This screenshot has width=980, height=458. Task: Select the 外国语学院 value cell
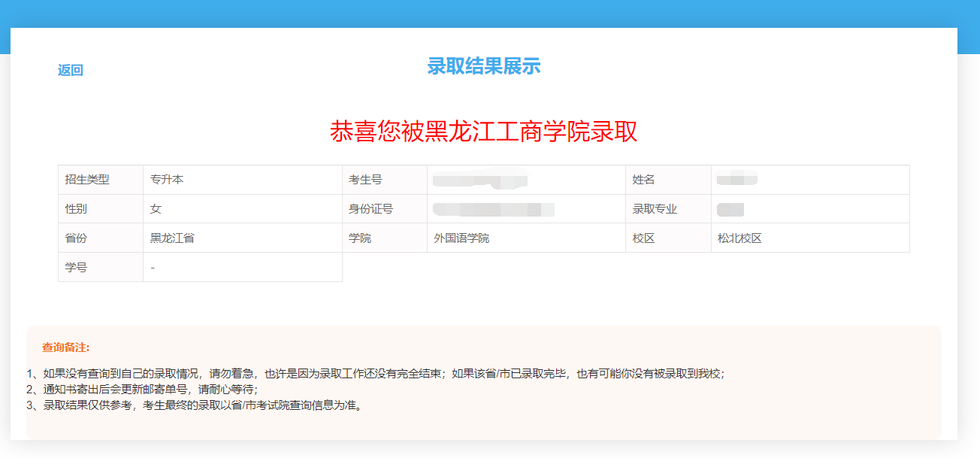click(x=527, y=238)
